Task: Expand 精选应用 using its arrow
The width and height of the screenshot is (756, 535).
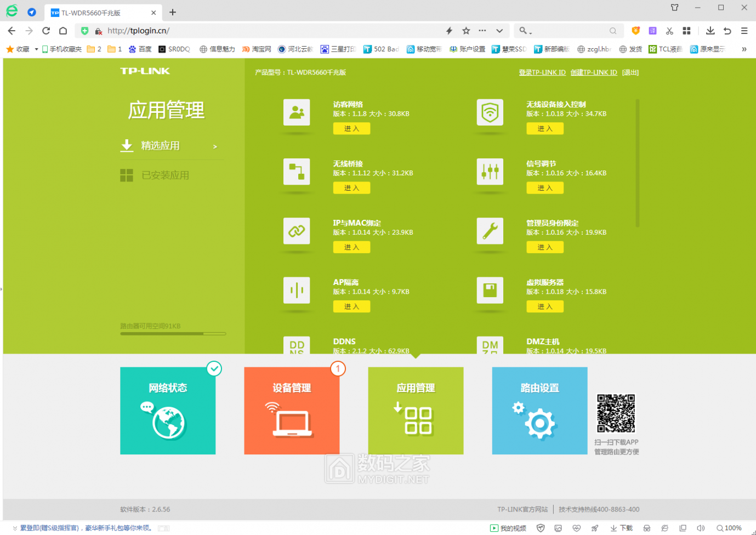Action: [215, 146]
